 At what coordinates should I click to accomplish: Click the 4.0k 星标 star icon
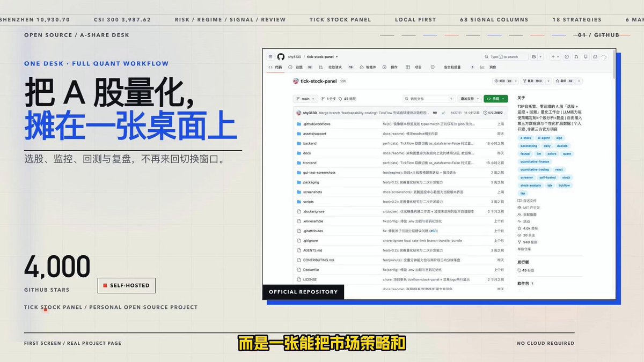pyautogui.click(x=519, y=228)
